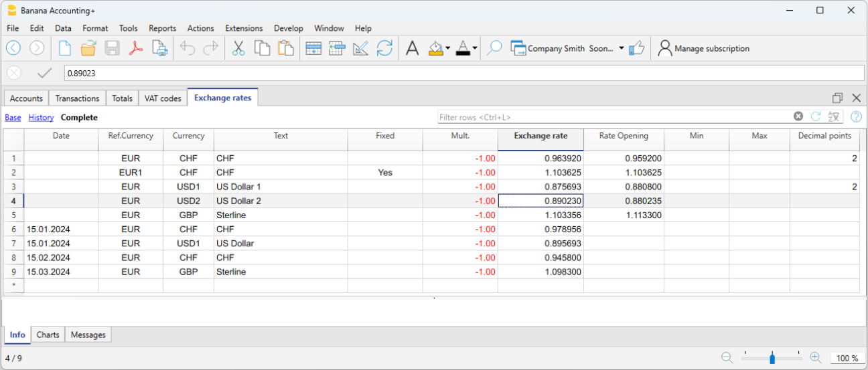Expand the text color dropdown arrow

(475, 48)
